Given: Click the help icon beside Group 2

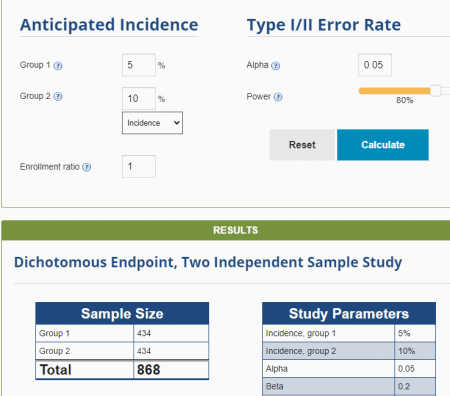Looking at the screenshot, I should coord(58,96).
